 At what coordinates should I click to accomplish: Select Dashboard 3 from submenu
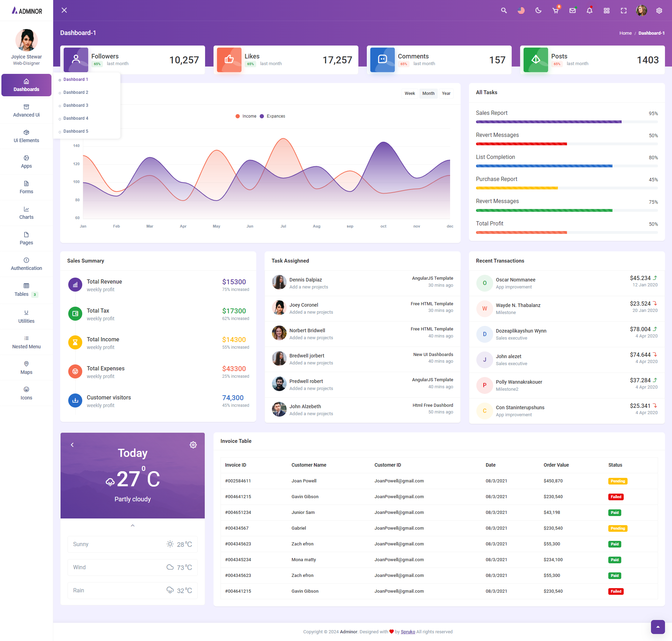coord(76,105)
